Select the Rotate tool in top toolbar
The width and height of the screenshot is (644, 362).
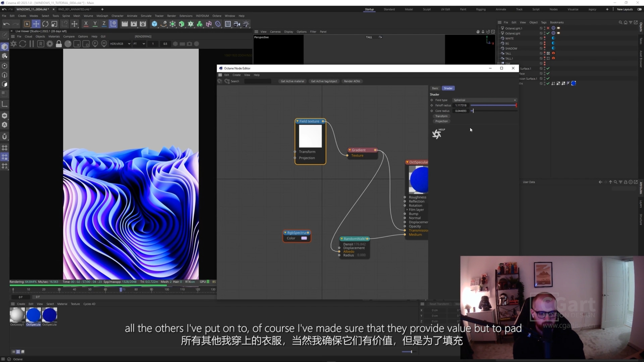coord(45,24)
